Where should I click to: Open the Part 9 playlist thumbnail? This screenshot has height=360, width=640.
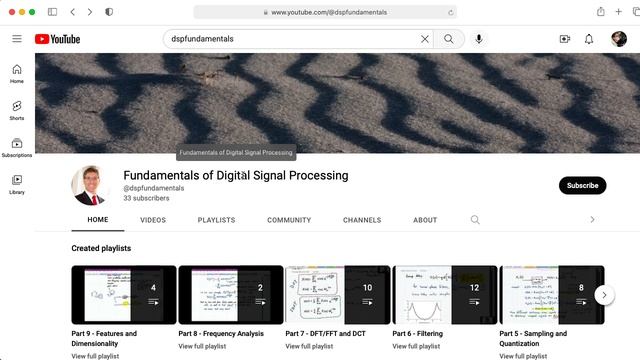click(124, 295)
